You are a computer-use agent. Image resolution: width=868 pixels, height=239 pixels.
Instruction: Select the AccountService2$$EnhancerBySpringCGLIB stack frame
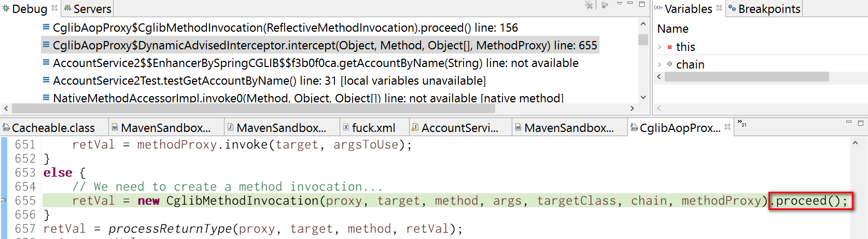315,63
